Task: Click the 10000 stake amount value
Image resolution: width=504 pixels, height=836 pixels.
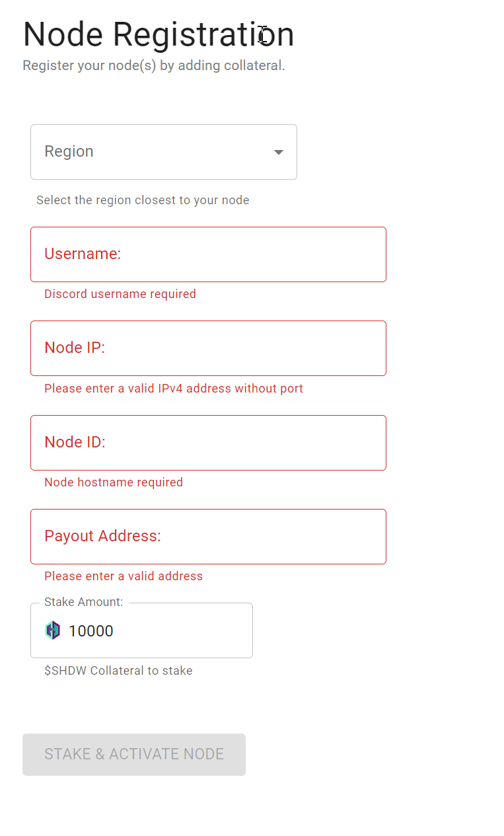Action: point(91,631)
